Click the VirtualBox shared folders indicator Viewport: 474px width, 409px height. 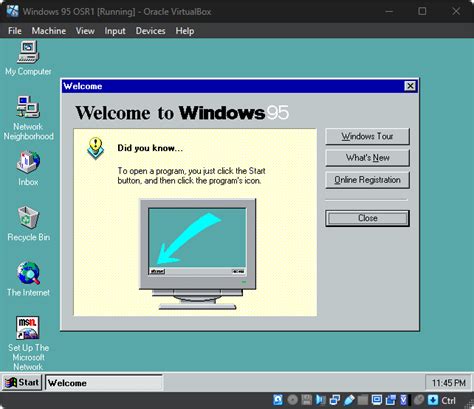coord(363,400)
